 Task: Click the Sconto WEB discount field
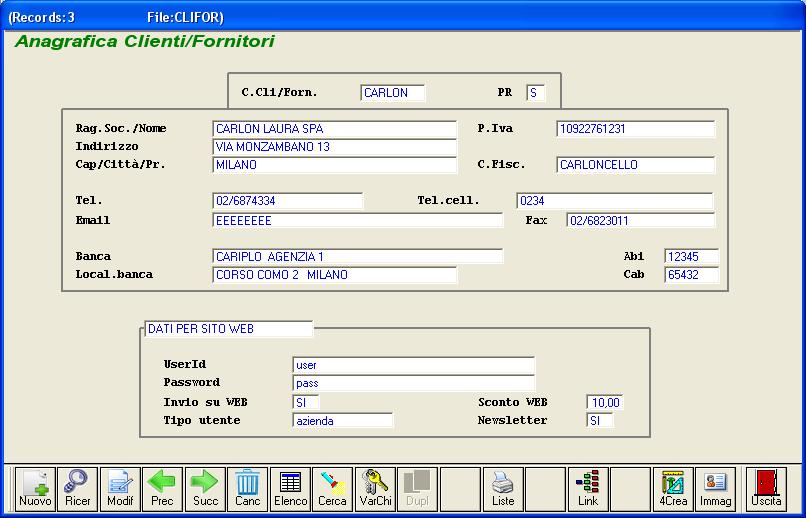click(x=604, y=403)
